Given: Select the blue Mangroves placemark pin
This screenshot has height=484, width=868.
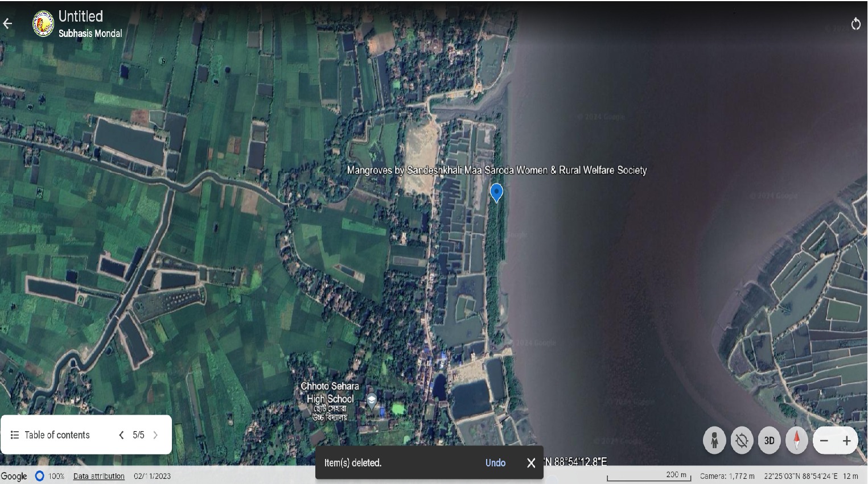Looking at the screenshot, I should point(496,192).
